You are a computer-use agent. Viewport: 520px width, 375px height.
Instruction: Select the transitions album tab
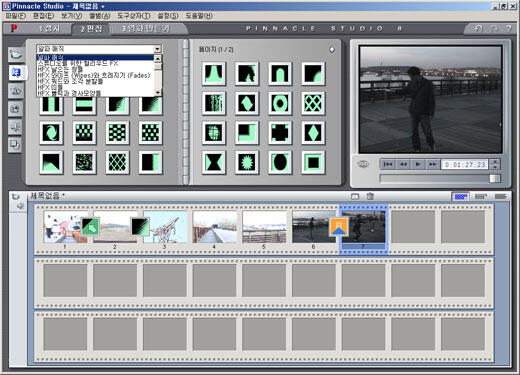(x=16, y=72)
